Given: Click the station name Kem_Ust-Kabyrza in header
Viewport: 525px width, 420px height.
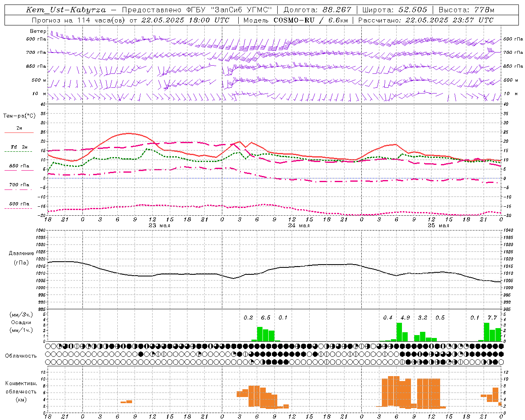Looking at the screenshot, I should coord(66,10).
